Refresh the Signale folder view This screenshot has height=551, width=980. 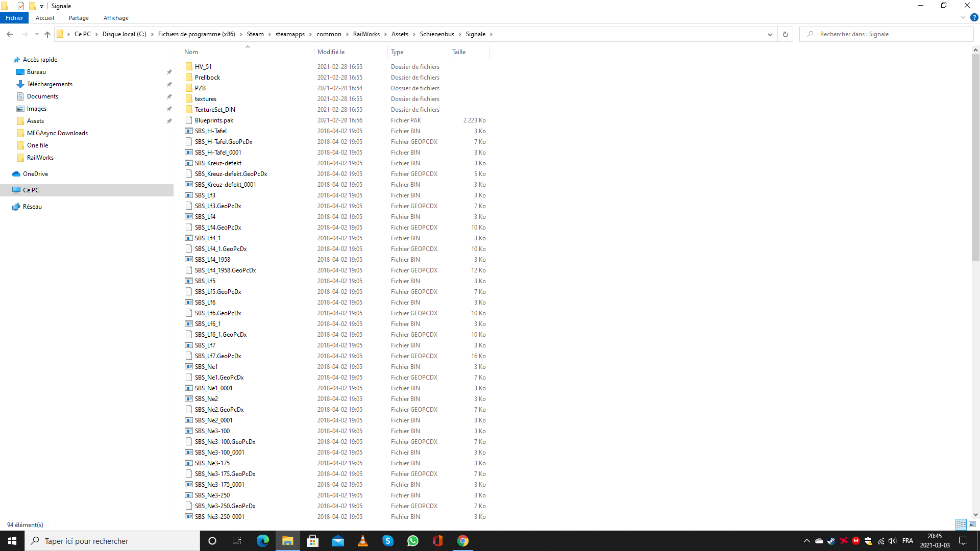click(785, 34)
